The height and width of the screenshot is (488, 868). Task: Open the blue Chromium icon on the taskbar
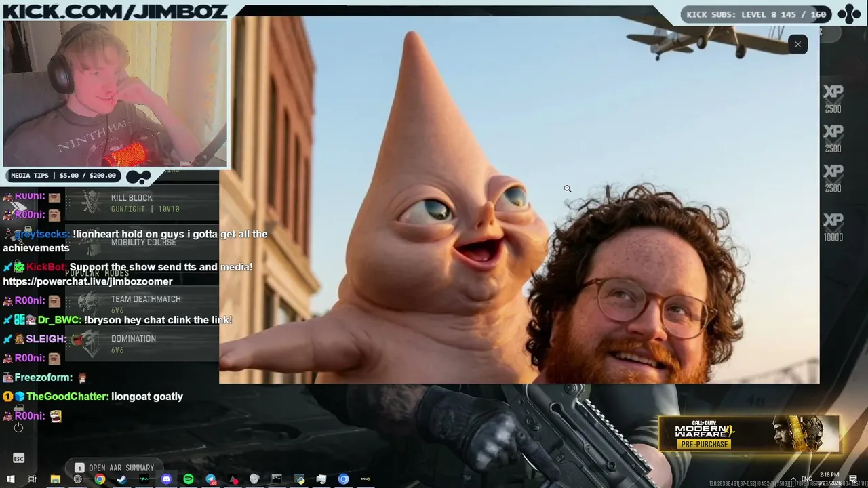pos(344,479)
